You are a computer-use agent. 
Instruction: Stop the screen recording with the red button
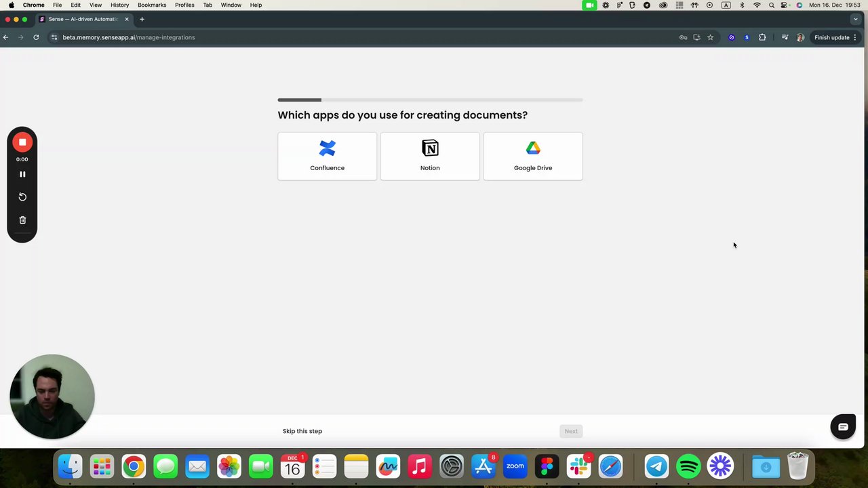[22, 142]
